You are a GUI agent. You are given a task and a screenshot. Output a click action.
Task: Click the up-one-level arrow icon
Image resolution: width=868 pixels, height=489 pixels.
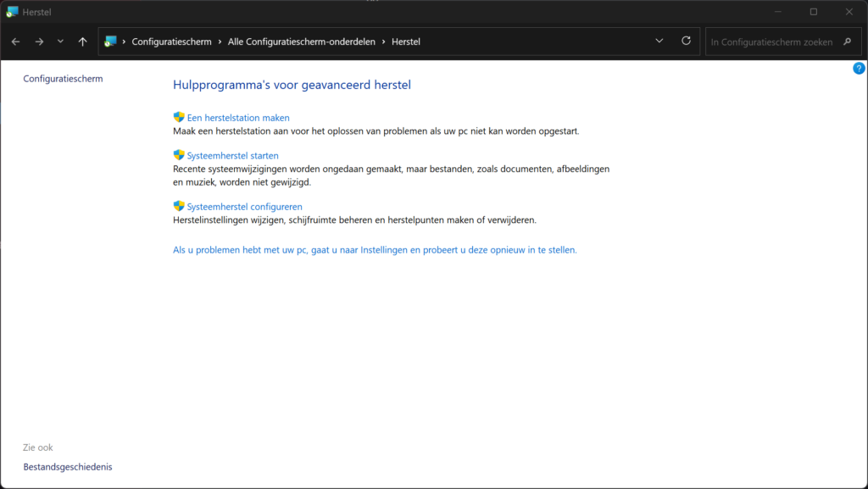click(81, 41)
